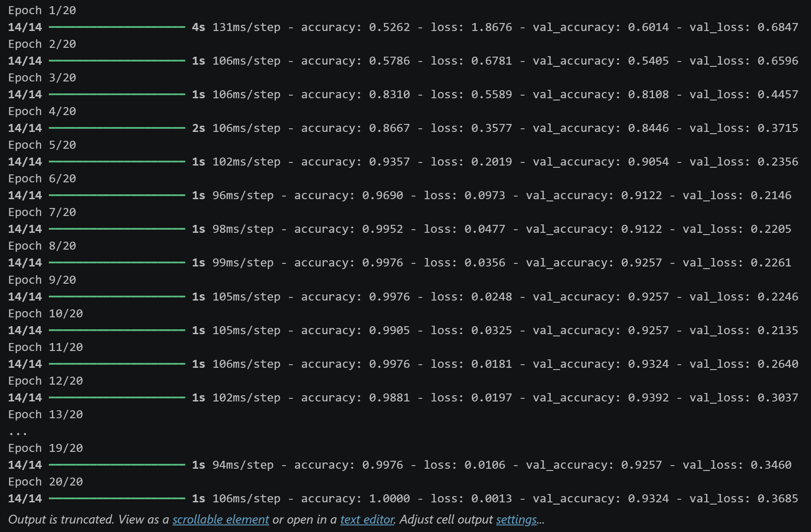Click the 'Epoch 8/20' line
This screenshot has width=811, height=532.
(x=42, y=246)
